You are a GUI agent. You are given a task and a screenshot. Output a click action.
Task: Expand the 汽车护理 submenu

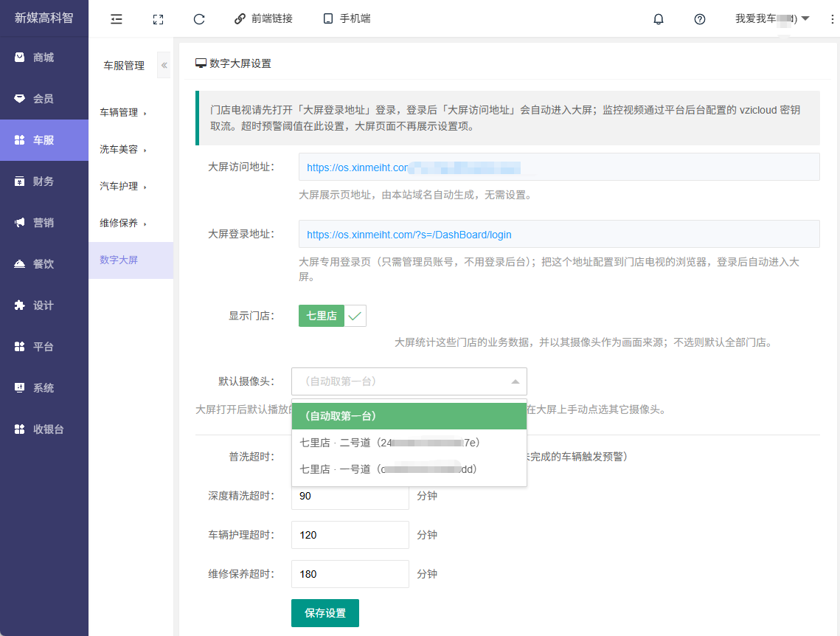tap(131, 187)
